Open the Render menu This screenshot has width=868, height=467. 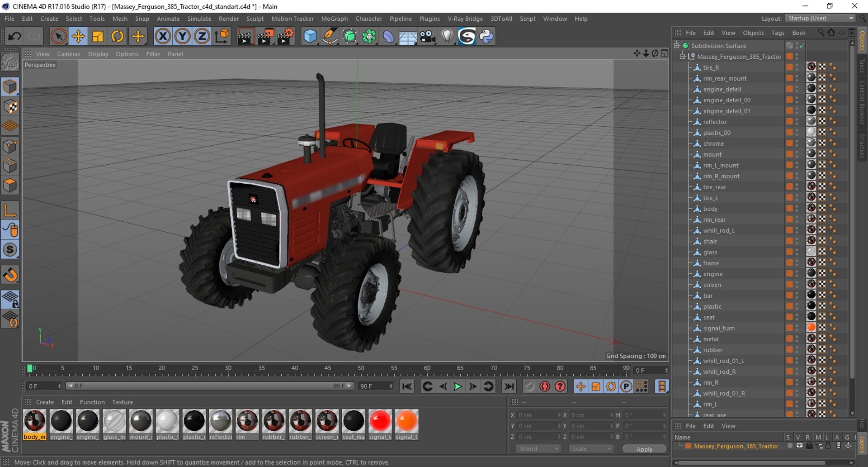[x=229, y=19]
